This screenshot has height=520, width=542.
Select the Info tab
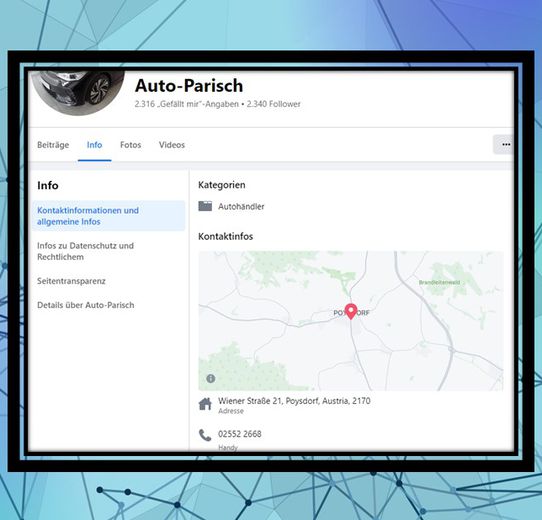click(x=94, y=145)
